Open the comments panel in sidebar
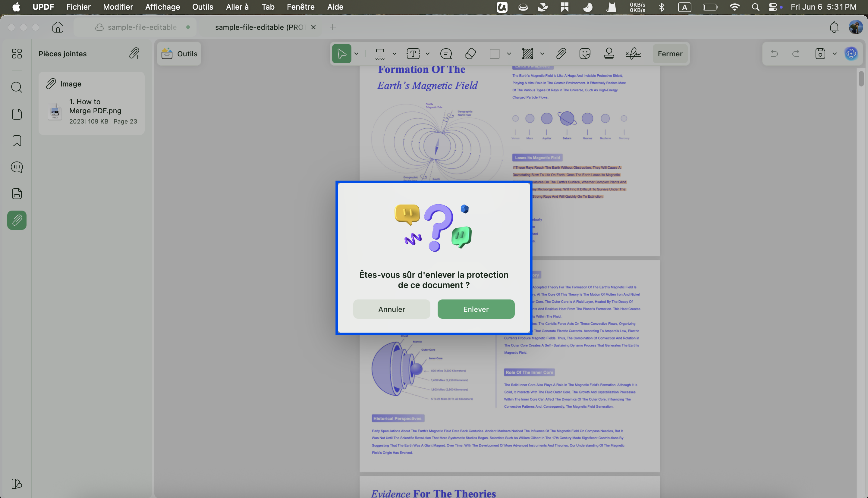The height and width of the screenshot is (498, 868). (17, 167)
